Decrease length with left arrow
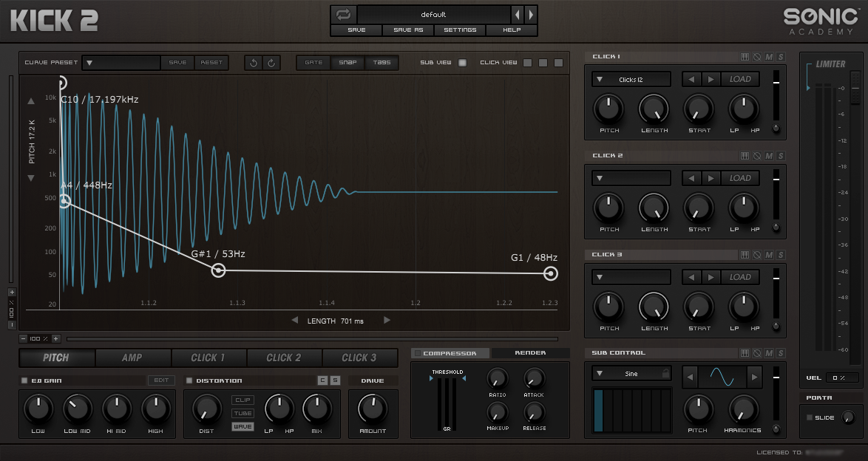The width and height of the screenshot is (868, 461). coord(294,320)
